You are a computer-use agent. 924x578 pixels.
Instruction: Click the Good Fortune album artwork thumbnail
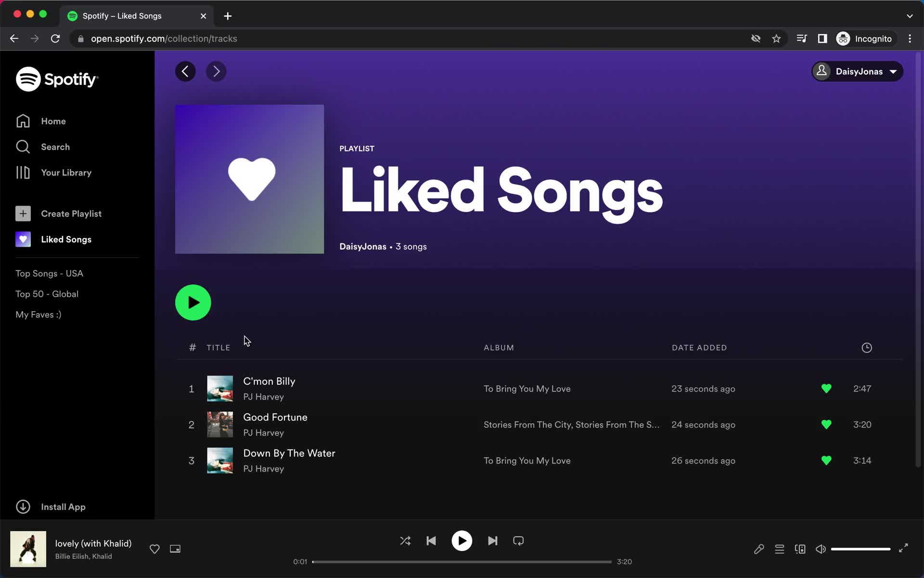(x=220, y=425)
